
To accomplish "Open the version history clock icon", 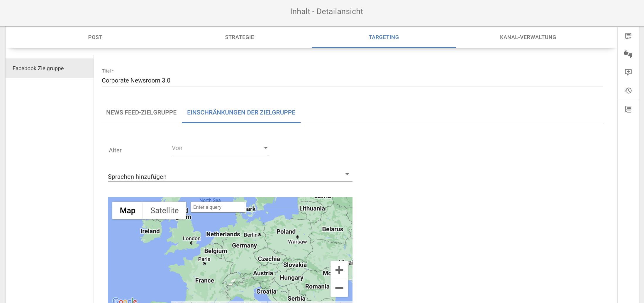I will [x=628, y=90].
